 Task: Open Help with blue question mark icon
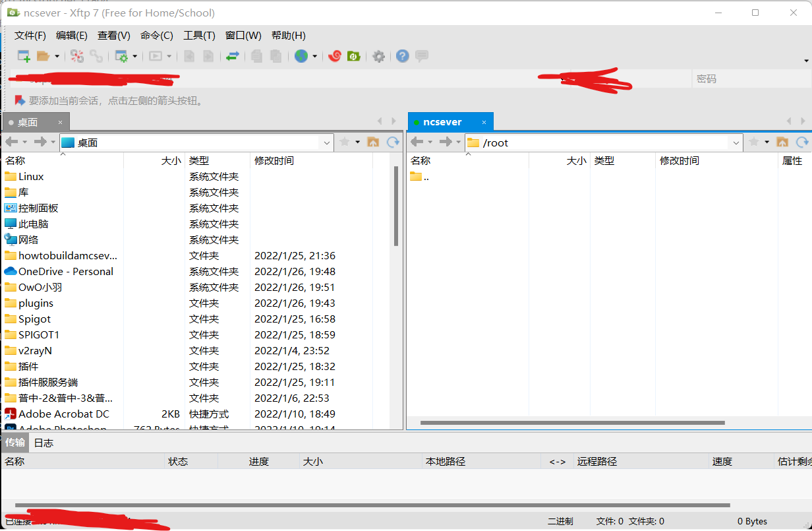coord(403,56)
